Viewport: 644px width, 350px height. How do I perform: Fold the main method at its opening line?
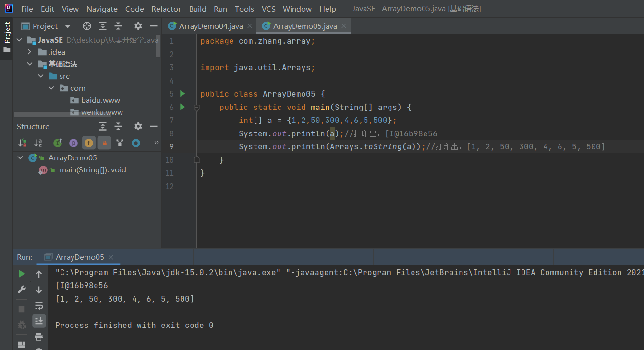(x=196, y=108)
